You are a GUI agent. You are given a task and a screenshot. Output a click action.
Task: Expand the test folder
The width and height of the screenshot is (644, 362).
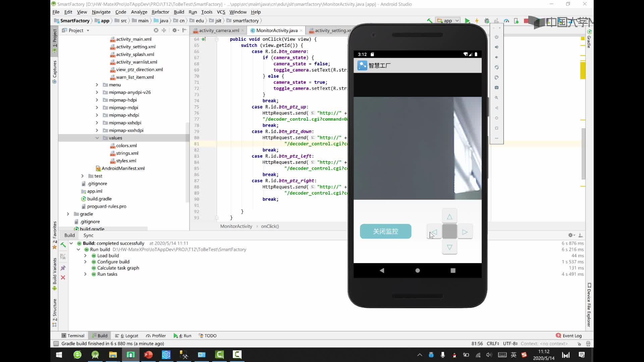coord(83,176)
